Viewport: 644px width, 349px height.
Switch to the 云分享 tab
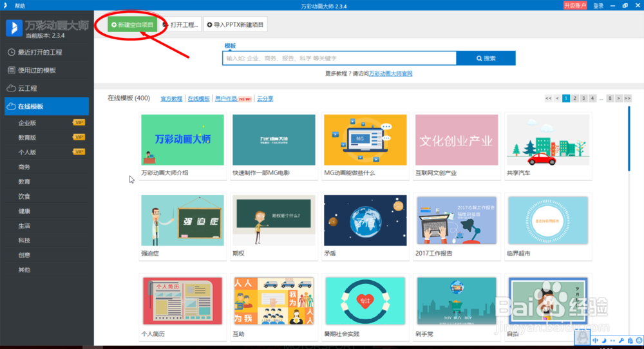265,99
